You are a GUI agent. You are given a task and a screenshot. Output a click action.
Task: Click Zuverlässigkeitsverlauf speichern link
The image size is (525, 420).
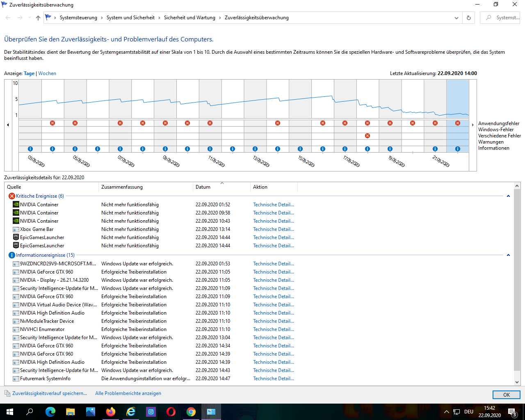[50, 393]
